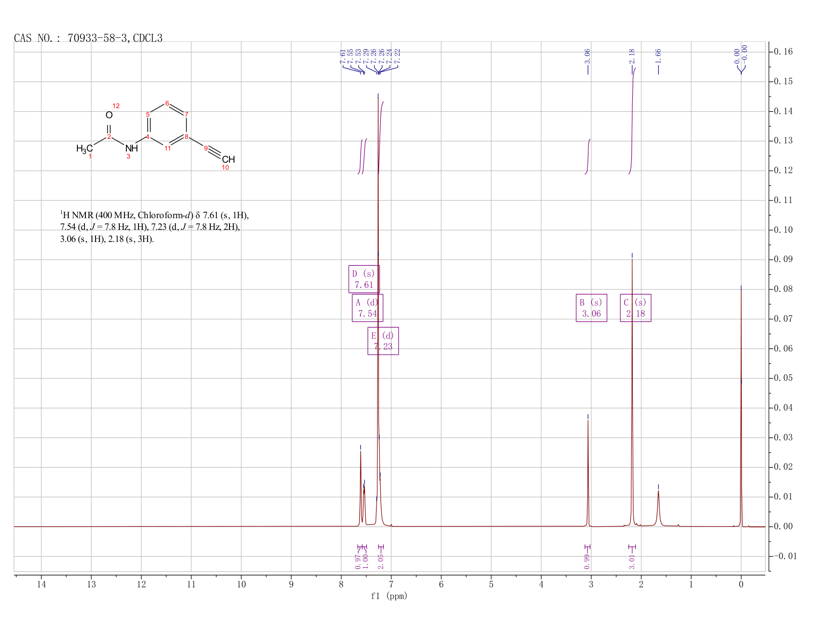
Task: Click the integral curve above 3.06 peak
Action: point(588,156)
